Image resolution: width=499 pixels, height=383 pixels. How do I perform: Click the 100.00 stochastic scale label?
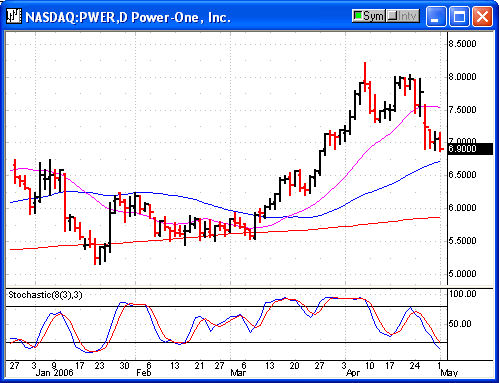(462, 294)
